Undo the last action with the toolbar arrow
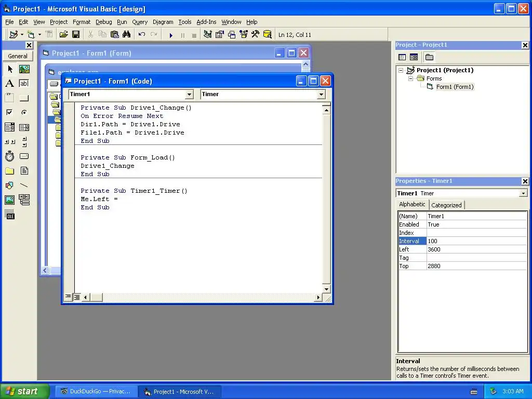Image resolution: width=532 pixels, height=399 pixels. [142, 34]
